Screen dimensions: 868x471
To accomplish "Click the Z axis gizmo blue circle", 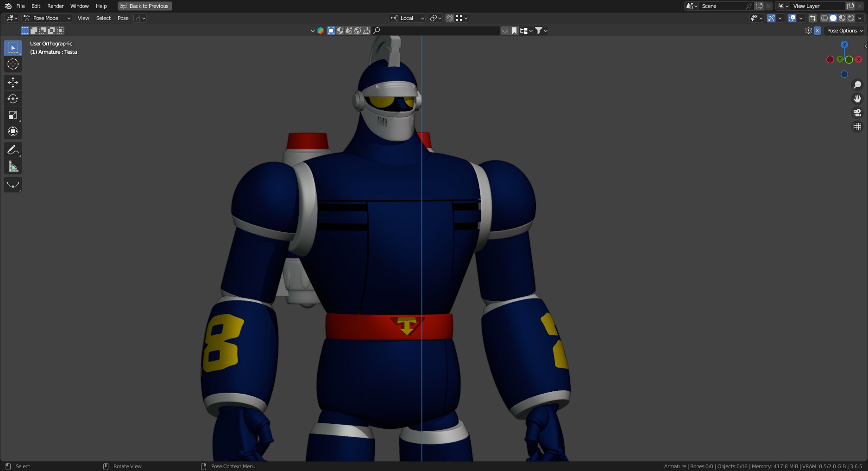I will point(844,45).
